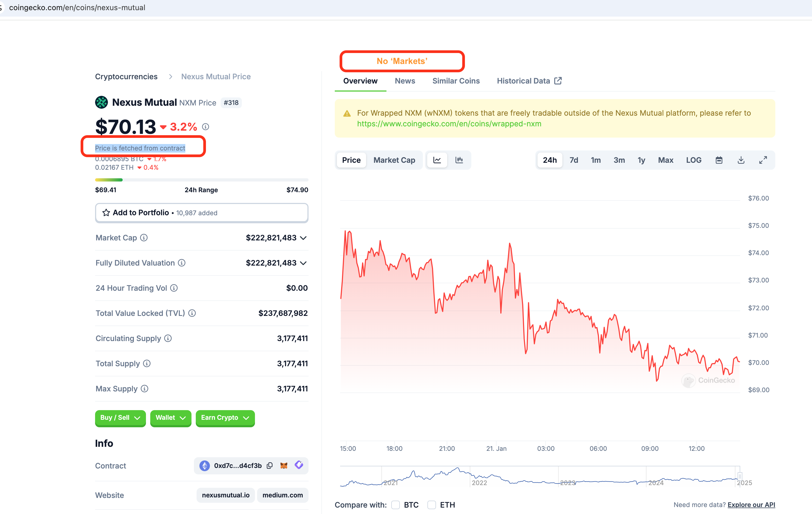Open the wrapped-nxm CoinGecko link

[449, 124]
